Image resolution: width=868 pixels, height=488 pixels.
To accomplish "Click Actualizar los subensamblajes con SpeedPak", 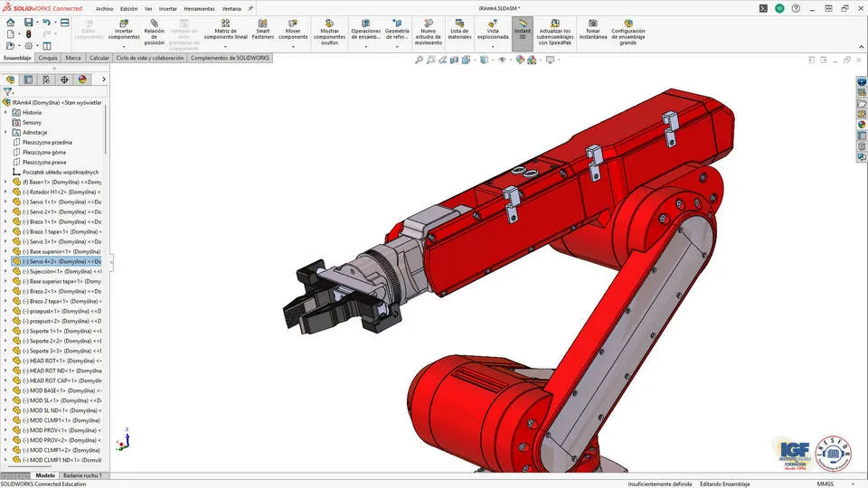I will click(x=554, y=33).
